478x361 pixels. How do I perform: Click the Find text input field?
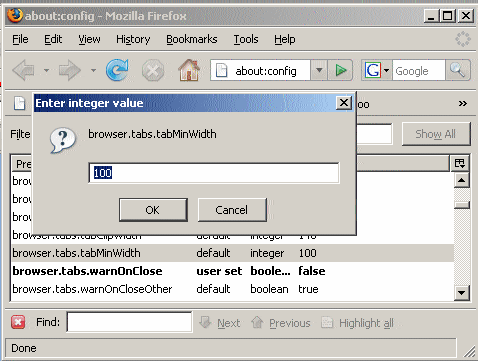129,322
